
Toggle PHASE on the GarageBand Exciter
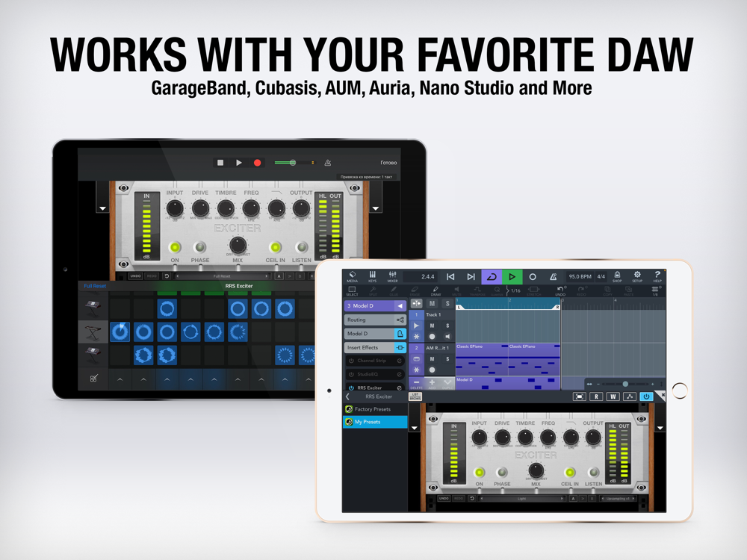pos(199,246)
